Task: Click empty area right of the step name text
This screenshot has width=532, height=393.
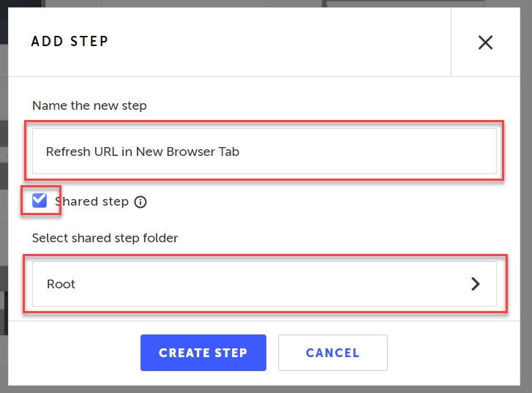Action: pos(366,152)
